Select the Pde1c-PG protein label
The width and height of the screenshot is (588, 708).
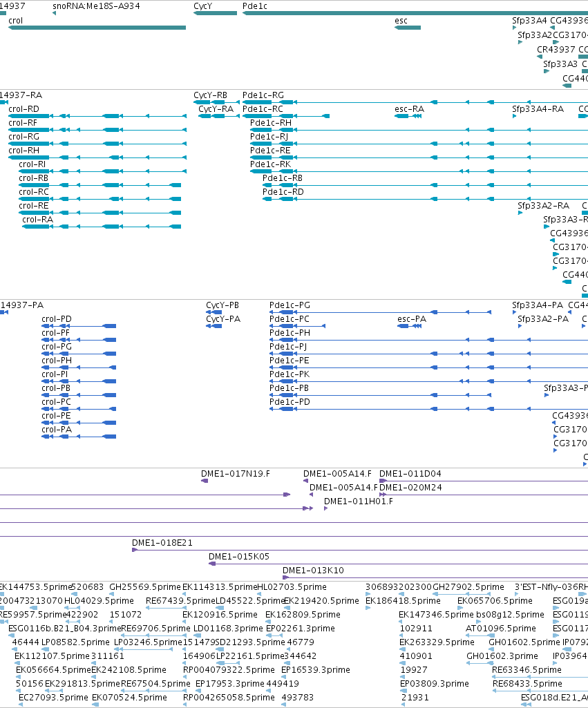pos(290,305)
